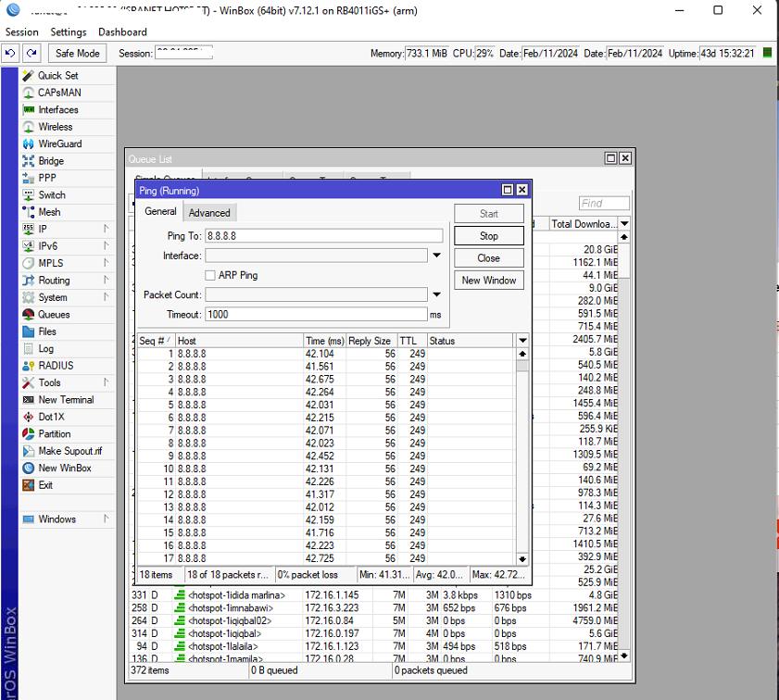The height and width of the screenshot is (700, 779).
Task: Open the Queues menu icon
Action: [x=29, y=314]
